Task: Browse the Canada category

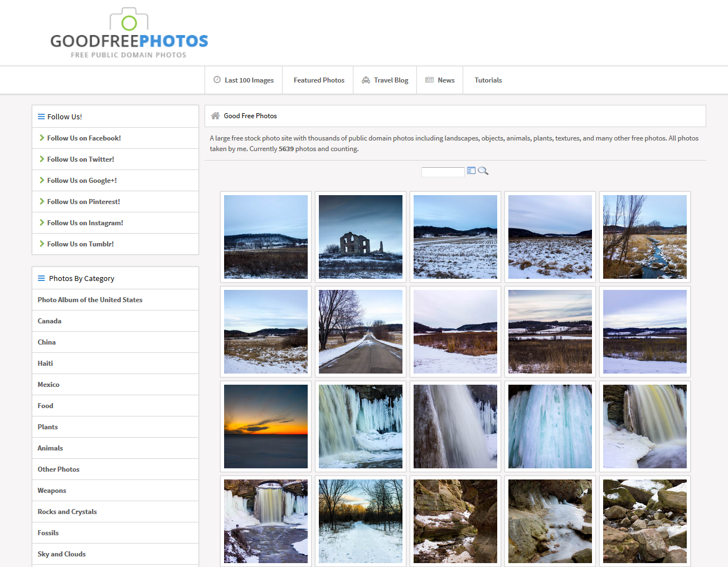Action: coord(115,321)
